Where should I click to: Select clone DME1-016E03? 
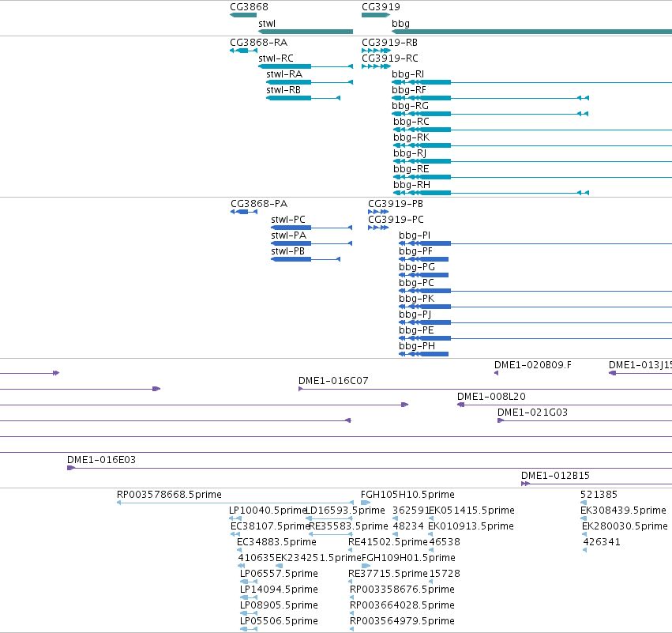click(x=370, y=468)
